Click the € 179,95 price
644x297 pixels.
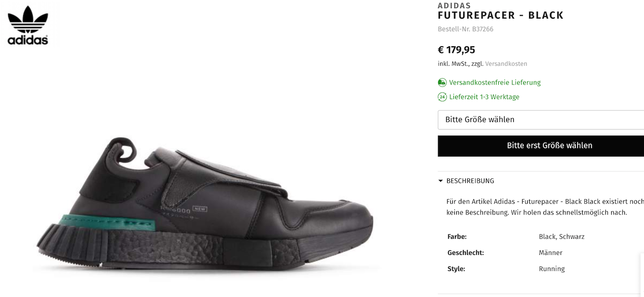click(456, 50)
